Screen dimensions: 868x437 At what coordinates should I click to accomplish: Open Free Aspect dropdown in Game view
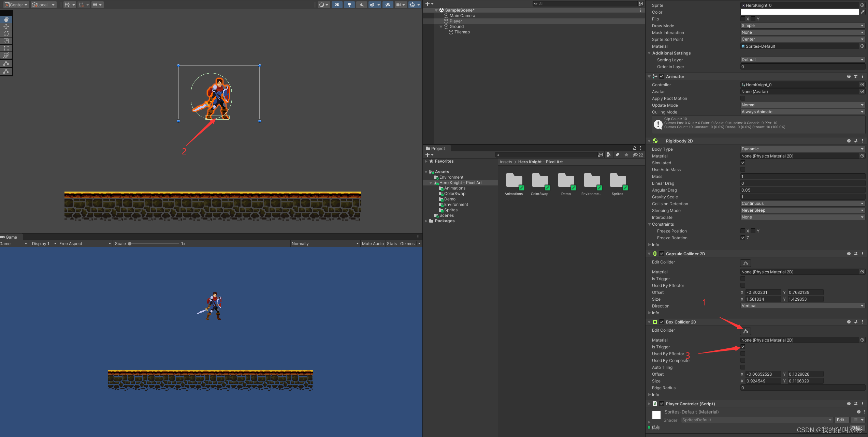(x=85, y=244)
